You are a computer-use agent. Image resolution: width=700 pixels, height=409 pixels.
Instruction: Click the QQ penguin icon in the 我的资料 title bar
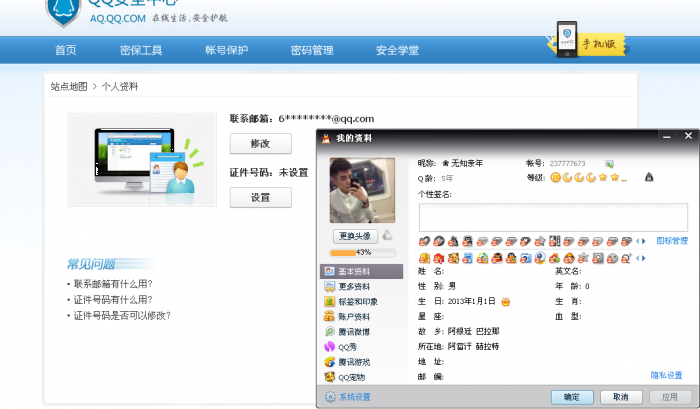[326, 138]
